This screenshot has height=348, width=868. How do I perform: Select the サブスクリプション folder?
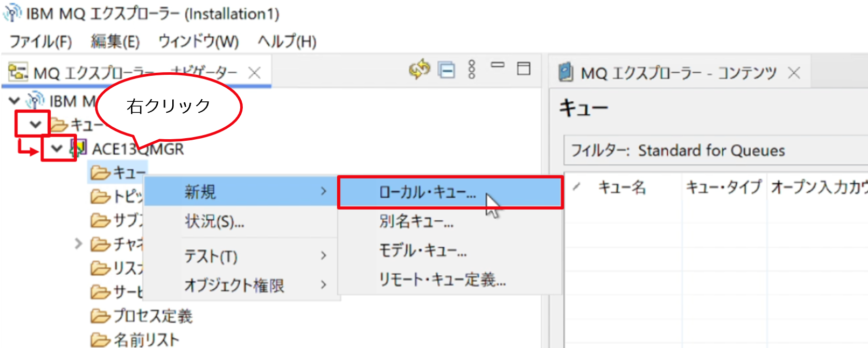click(117, 220)
